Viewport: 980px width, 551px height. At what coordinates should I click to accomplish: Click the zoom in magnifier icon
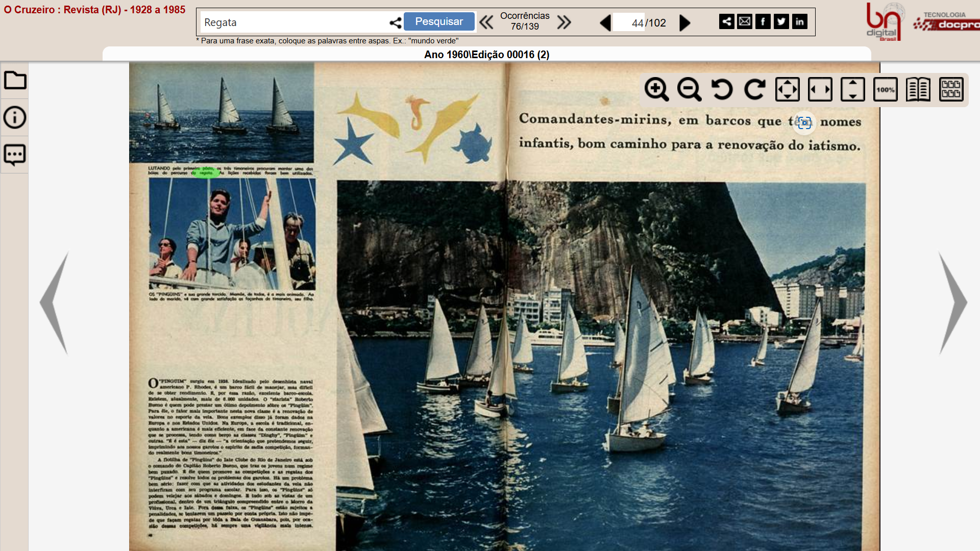click(656, 90)
